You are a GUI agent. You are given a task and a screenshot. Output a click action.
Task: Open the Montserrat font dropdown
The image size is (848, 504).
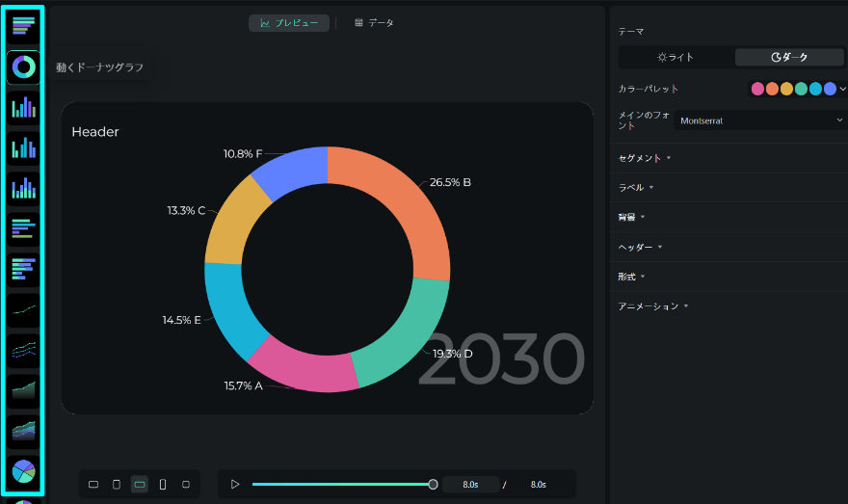760,120
